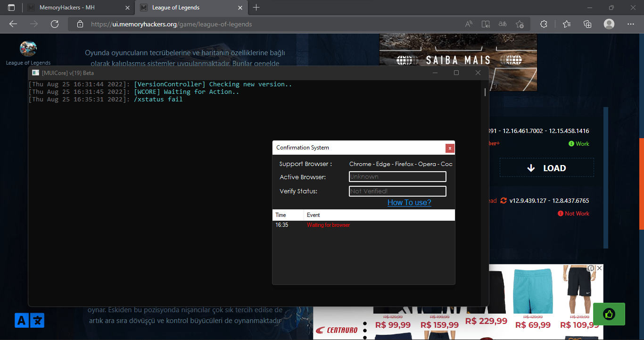Image resolution: width=644 pixels, height=340 pixels.
Task: Click the SAIBA MAIS ad banner
Action: pos(458,62)
